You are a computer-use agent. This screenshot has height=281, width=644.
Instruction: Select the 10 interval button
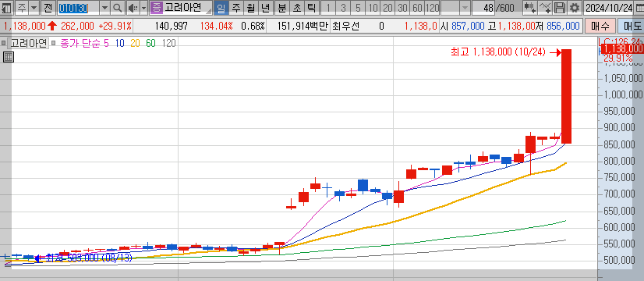click(373, 7)
